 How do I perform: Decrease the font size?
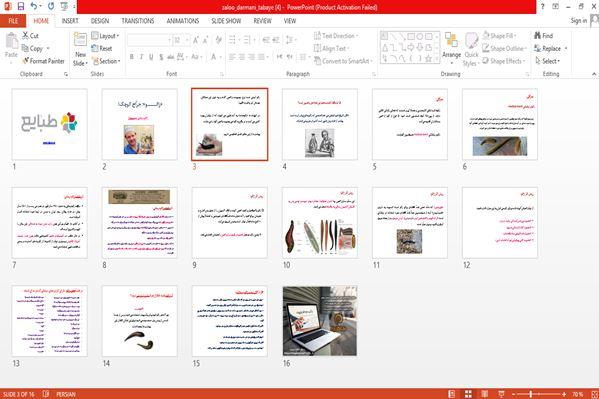click(206, 40)
